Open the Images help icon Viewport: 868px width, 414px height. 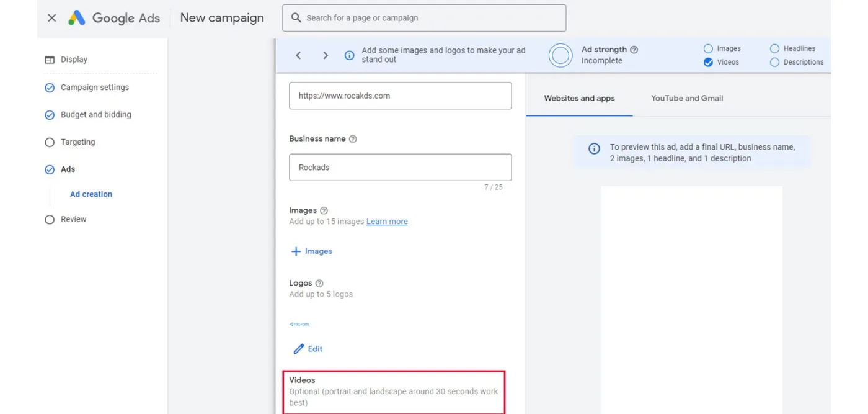[x=324, y=211]
